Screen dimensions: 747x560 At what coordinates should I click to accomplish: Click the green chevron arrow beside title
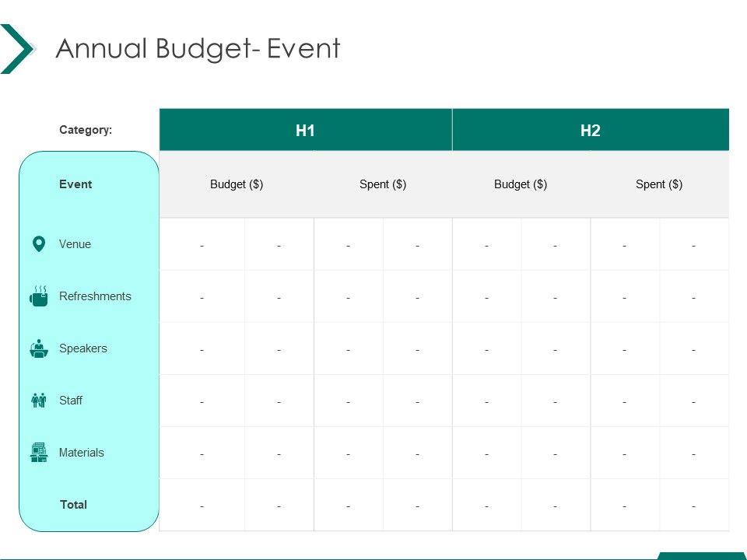click(17, 49)
